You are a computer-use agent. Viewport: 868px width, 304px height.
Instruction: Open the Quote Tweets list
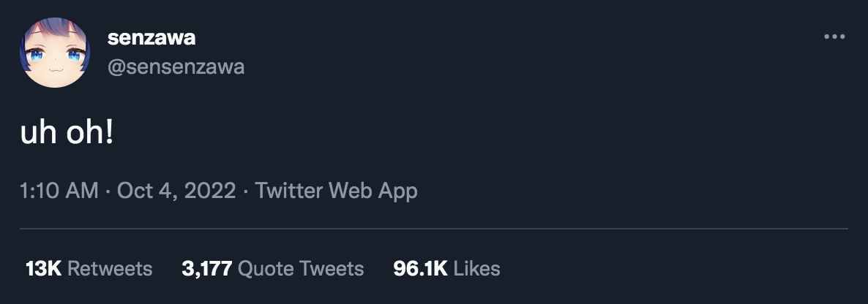click(x=301, y=269)
